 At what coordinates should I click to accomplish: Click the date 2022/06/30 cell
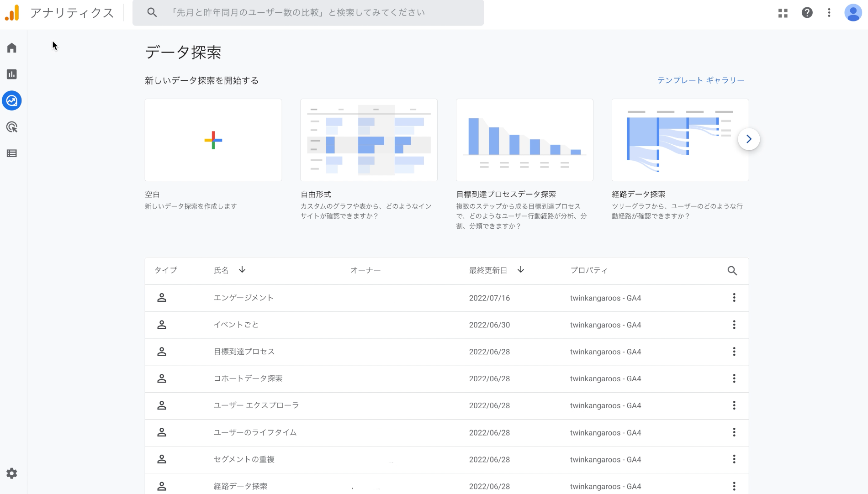tap(489, 325)
